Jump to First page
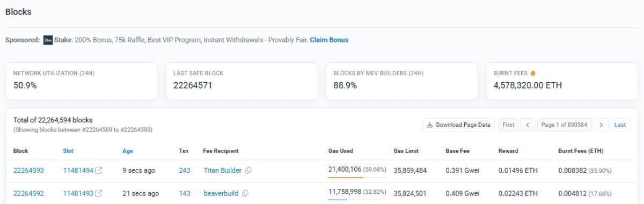Screen dimensions: 644x204 [508, 125]
